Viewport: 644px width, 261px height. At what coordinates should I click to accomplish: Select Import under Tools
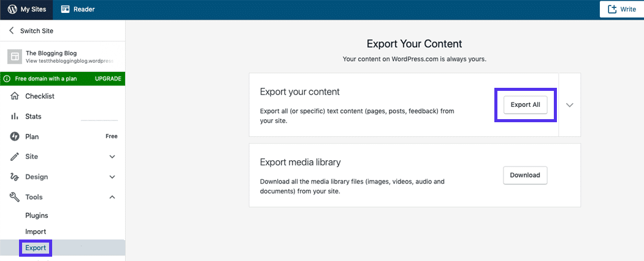click(36, 232)
